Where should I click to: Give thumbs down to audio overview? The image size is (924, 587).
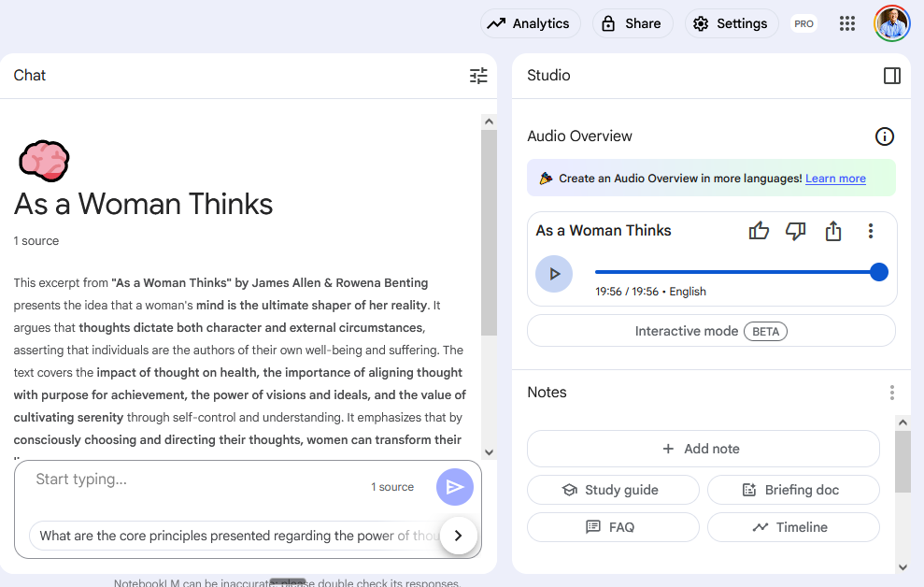point(795,231)
